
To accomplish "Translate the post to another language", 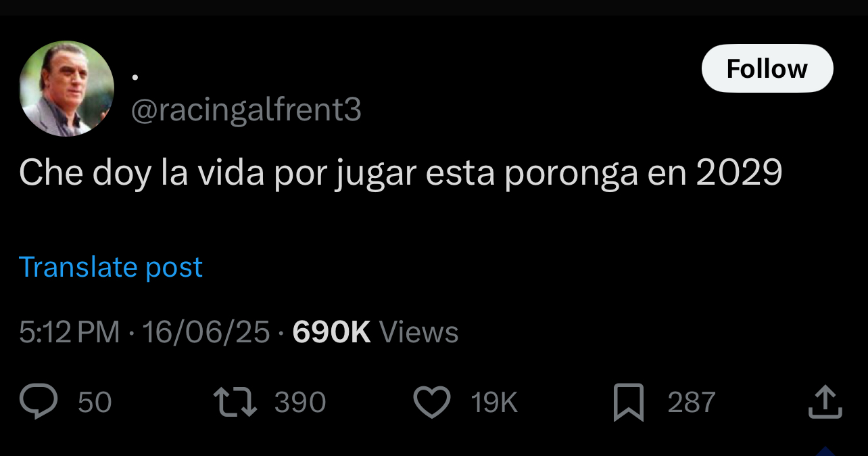I will 111,267.
